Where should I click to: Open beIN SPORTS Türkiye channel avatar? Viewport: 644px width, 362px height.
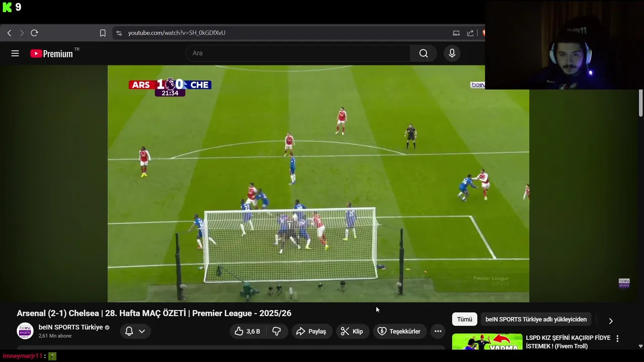pos(25,331)
